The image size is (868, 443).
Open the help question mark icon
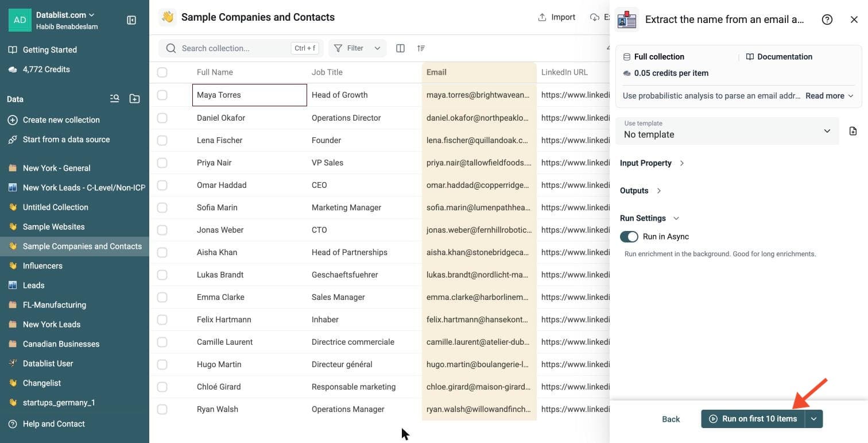(827, 20)
